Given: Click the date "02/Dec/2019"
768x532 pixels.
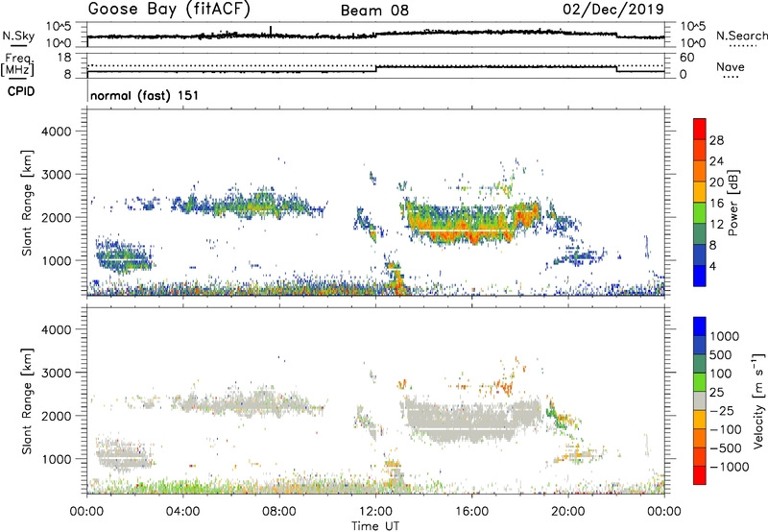Looking at the screenshot, I should click(x=613, y=10).
